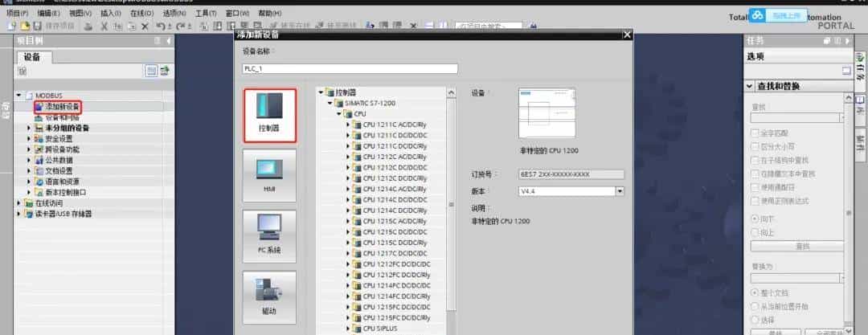Viewport: 868px width, 335px height.
Task: Select the 驱动 (Drives) category button
Action: (x=269, y=297)
